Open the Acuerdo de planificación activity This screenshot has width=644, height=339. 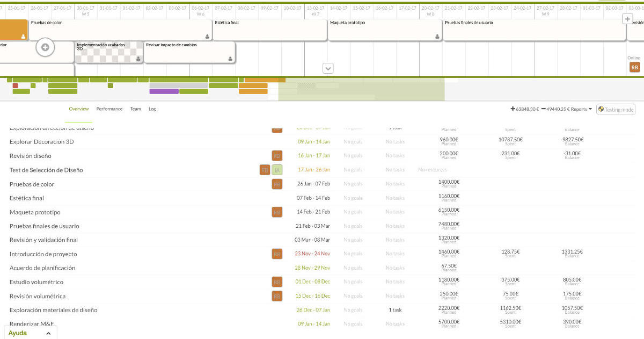point(42,268)
